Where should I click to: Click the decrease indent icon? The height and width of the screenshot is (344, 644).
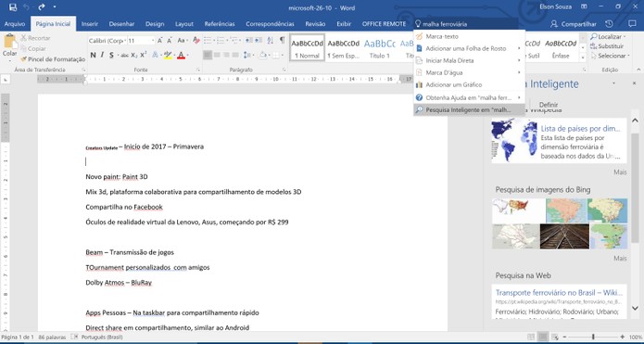(x=249, y=40)
